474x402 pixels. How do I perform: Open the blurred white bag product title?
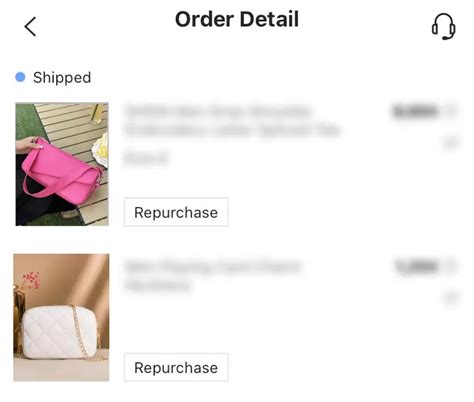213,276
